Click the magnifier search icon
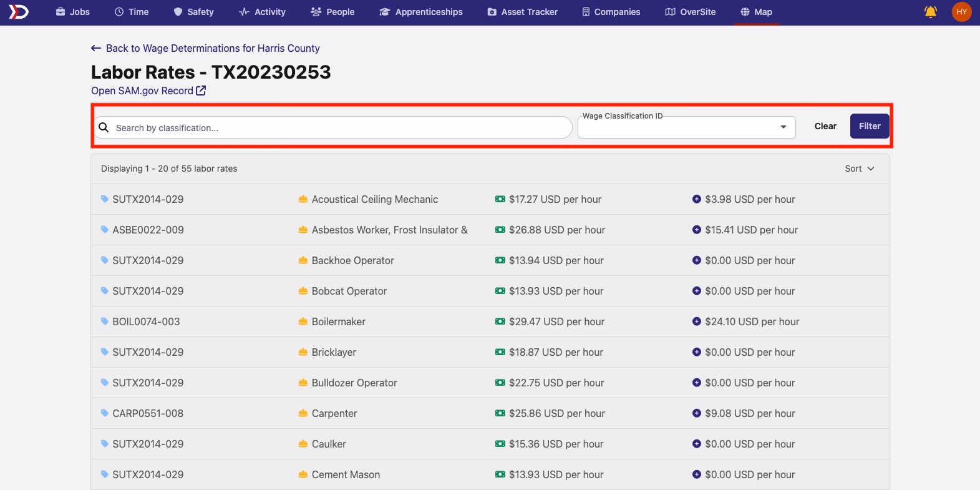Viewport: 980px width, 490px height. [x=104, y=127]
